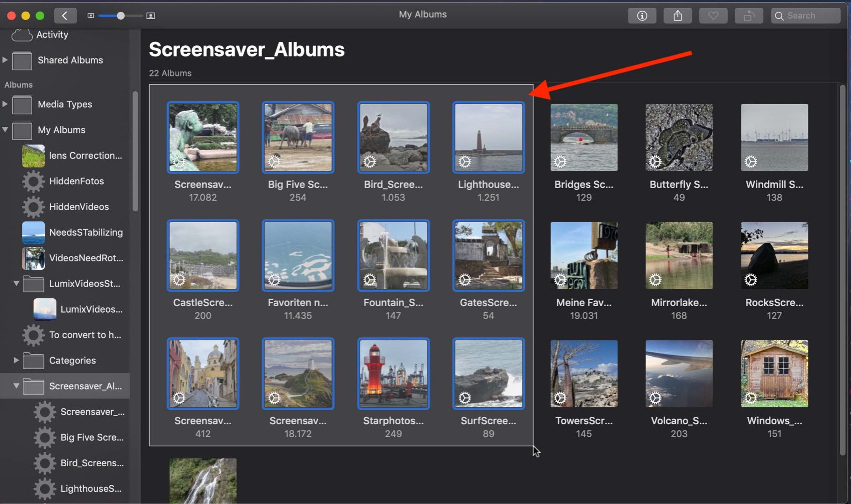Select Shared Albums in sidebar
This screenshot has height=504, width=851.
click(65, 60)
